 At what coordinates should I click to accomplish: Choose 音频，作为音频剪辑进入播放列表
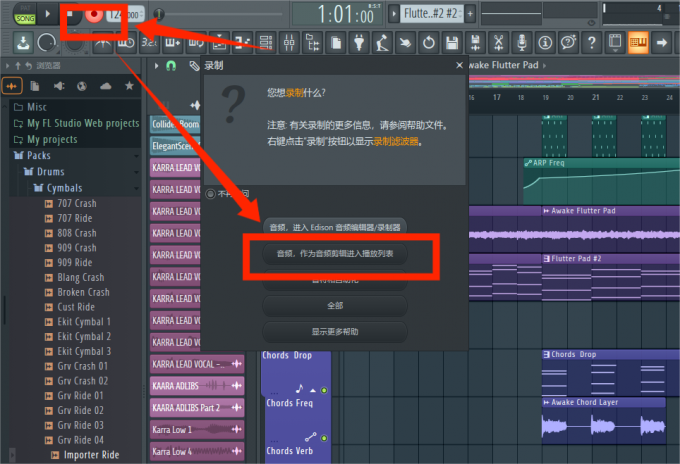click(335, 254)
